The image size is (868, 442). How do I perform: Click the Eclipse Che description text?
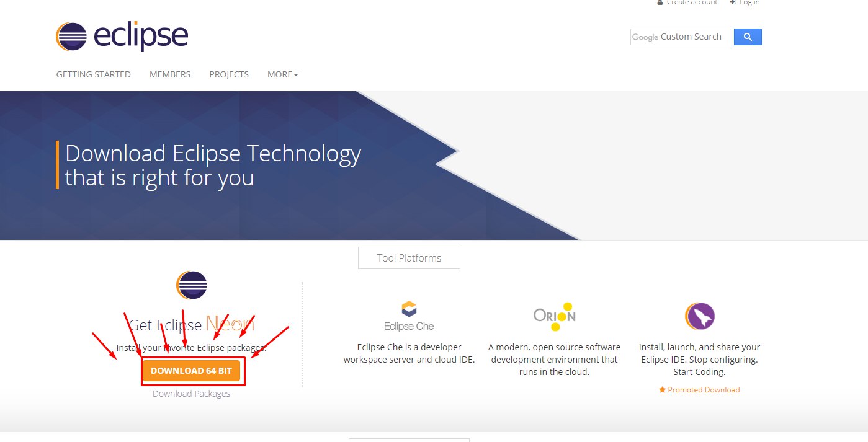[409, 353]
